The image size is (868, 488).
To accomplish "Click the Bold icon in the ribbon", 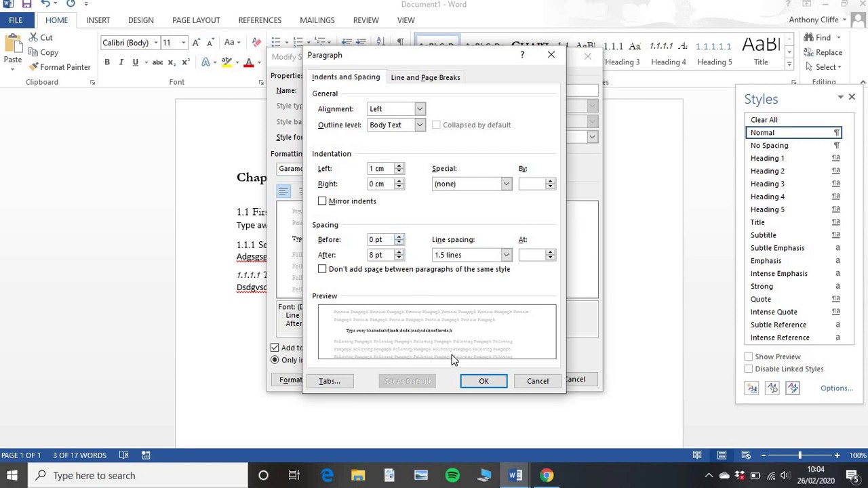I will [107, 62].
